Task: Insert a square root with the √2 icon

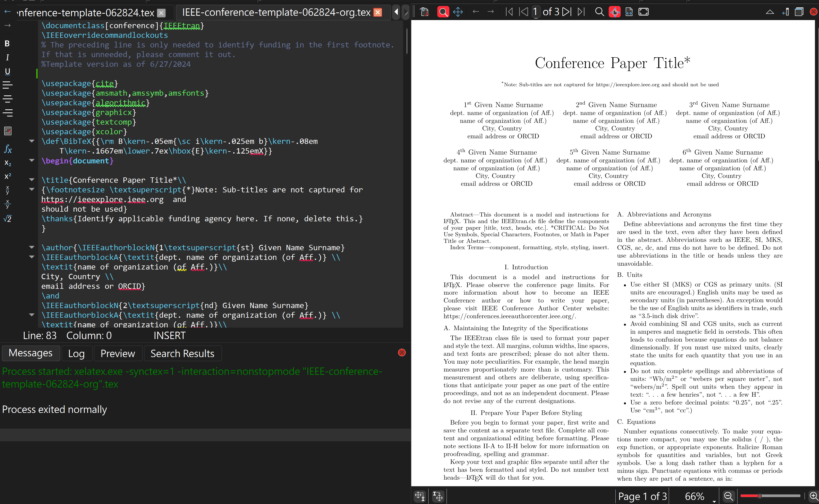Action: 7,219
